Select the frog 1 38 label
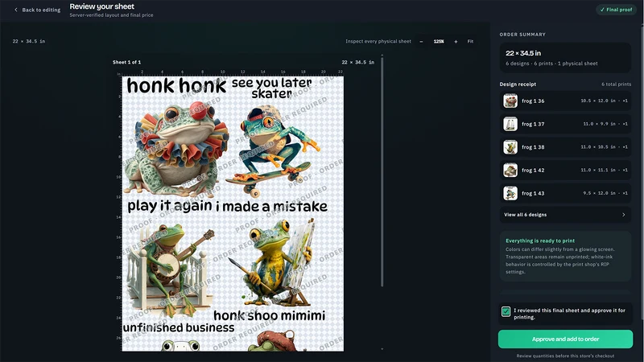644x362 pixels. click(x=533, y=147)
